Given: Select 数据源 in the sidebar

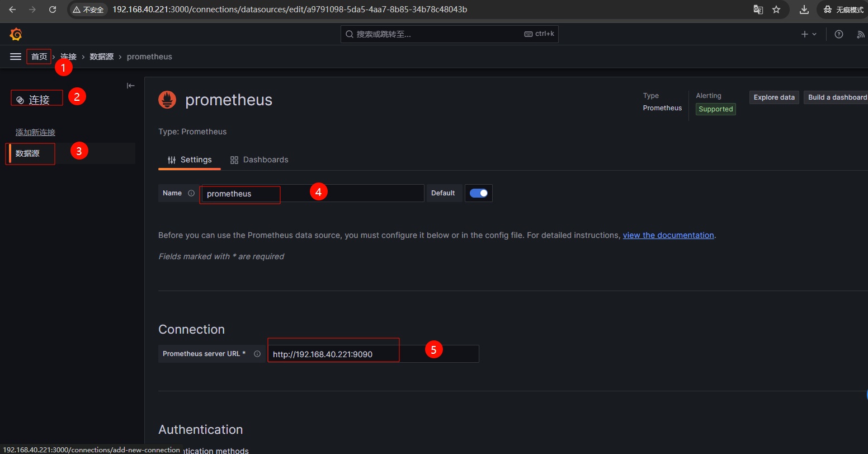Looking at the screenshot, I should coord(27,153).
